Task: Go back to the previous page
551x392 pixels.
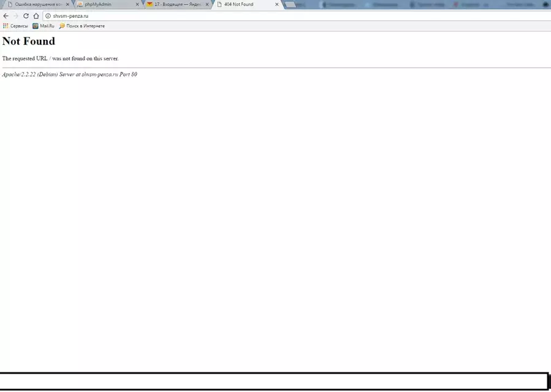Action: [6, 16]
